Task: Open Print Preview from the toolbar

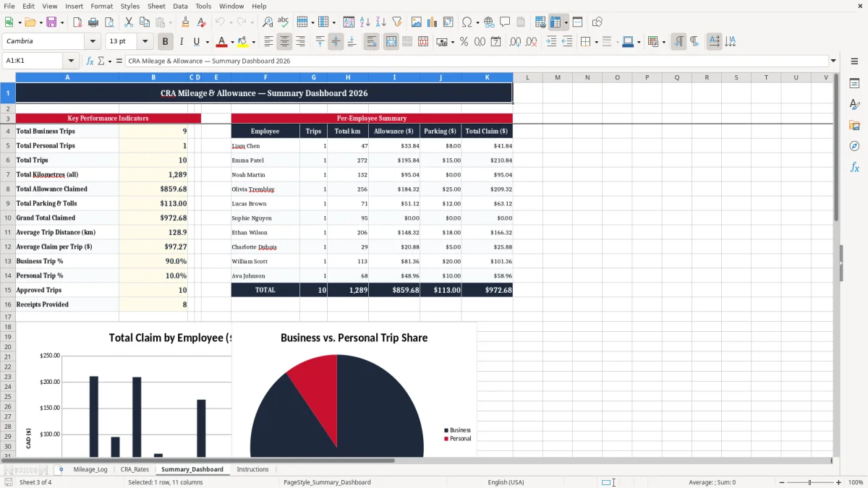Action: click(x=109, y=22)
